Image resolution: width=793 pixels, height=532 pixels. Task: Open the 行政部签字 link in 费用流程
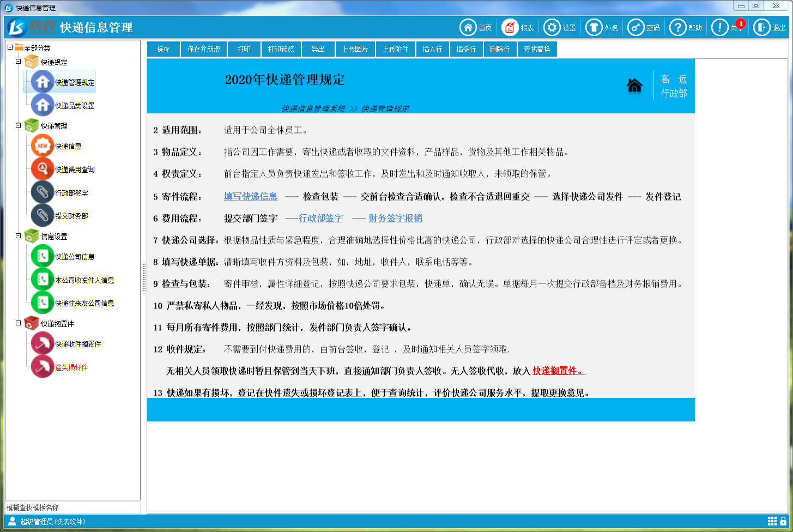pos(321,218)
